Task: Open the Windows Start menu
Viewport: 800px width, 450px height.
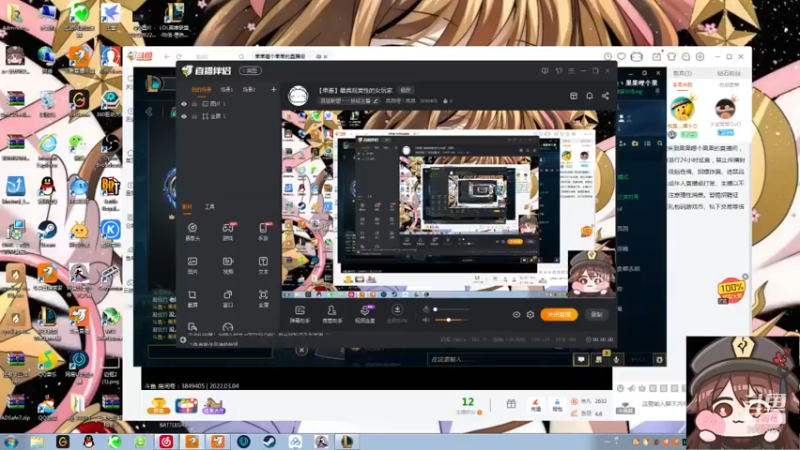Action: pyautogui.click(x=11, y=441)
